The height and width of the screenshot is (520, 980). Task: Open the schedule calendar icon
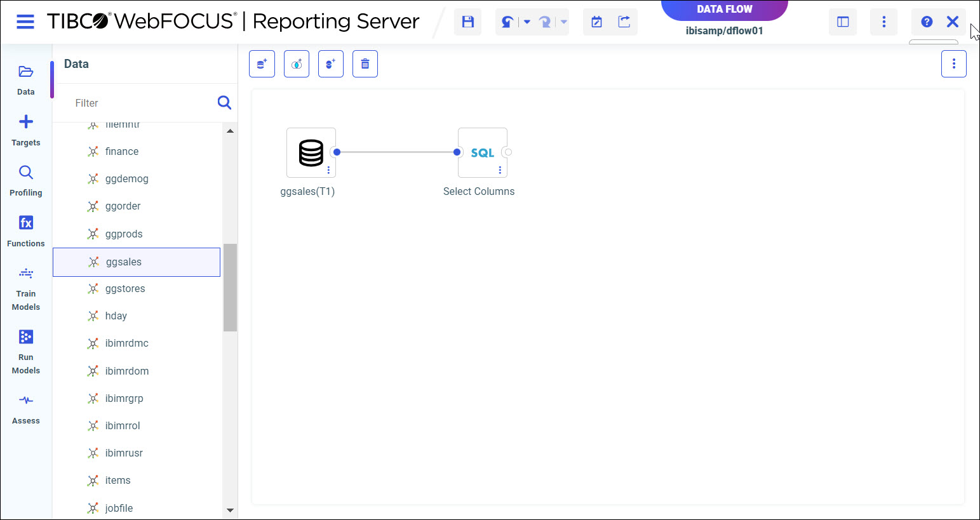point(597,22)
